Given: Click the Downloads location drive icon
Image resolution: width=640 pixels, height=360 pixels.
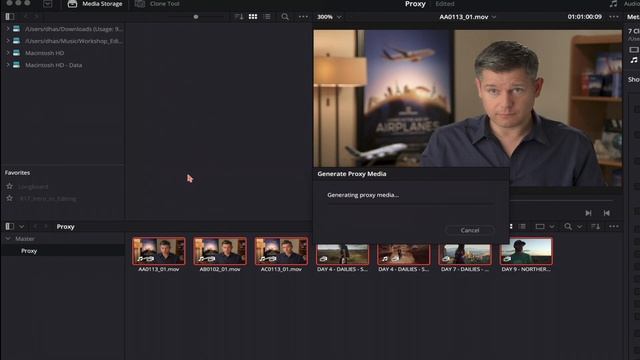Looking at the screenshot, I should click(16, 29).
